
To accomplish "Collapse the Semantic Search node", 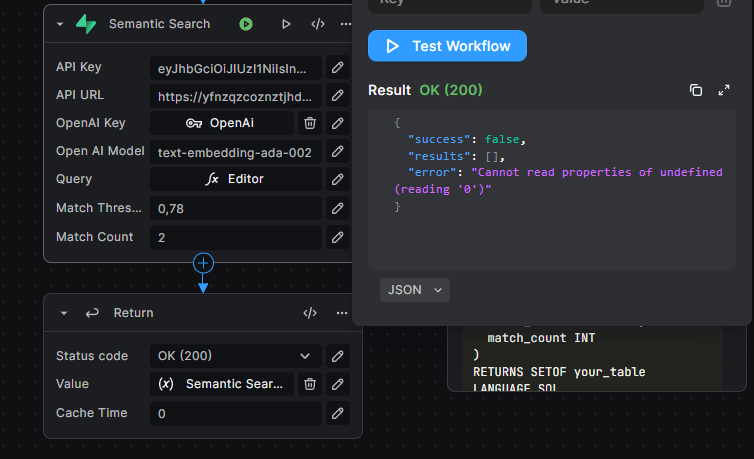I will [x=60, y=24].
